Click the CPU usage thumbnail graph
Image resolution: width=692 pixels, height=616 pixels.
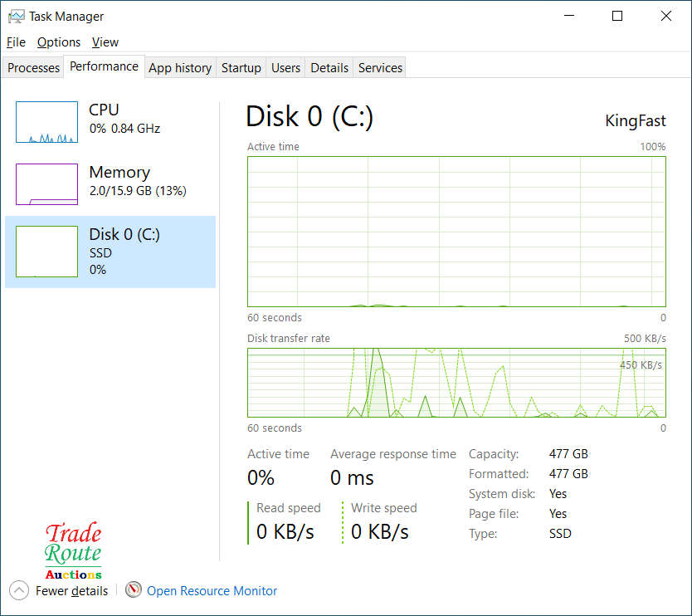[x=46, y=121]
